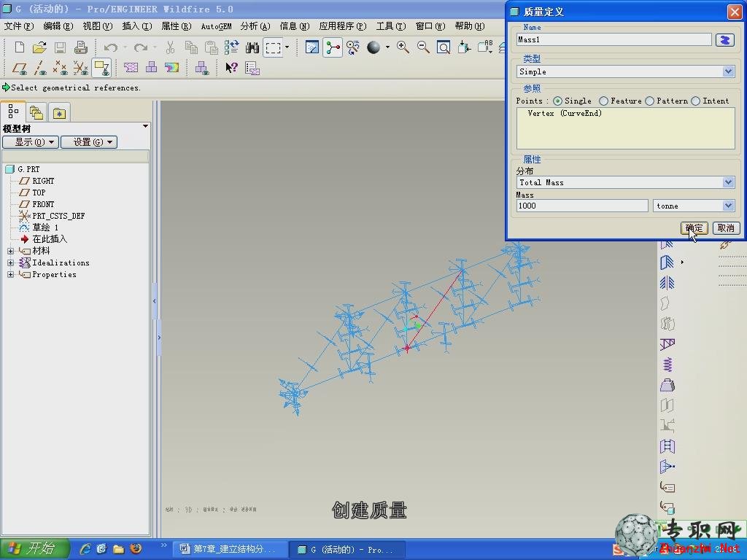Select the Intent points radio button
The image size is (747, 560).
pos(695,101)
